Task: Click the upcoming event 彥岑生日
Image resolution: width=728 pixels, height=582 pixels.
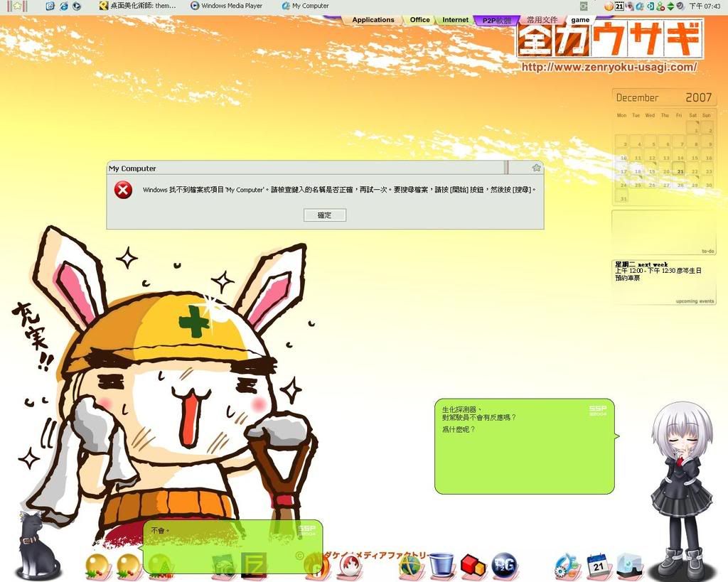Action: pos(658,271)
